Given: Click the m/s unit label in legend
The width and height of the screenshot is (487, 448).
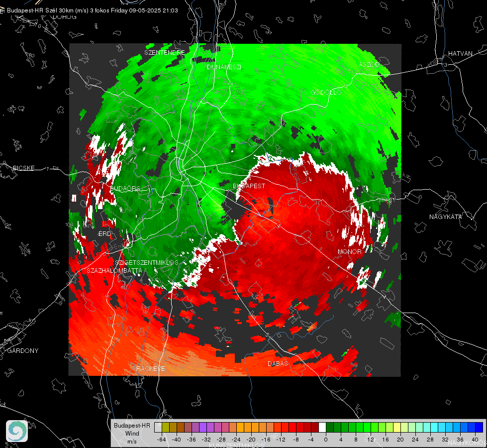Looking at the screenshot, I should coord(132,442).
